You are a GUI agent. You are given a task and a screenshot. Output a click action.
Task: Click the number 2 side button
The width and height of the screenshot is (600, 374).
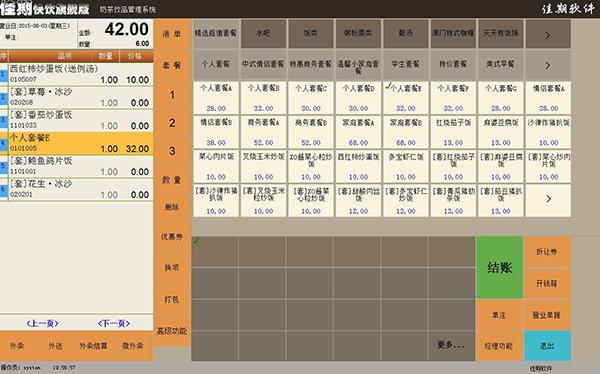tap(172, 123)
